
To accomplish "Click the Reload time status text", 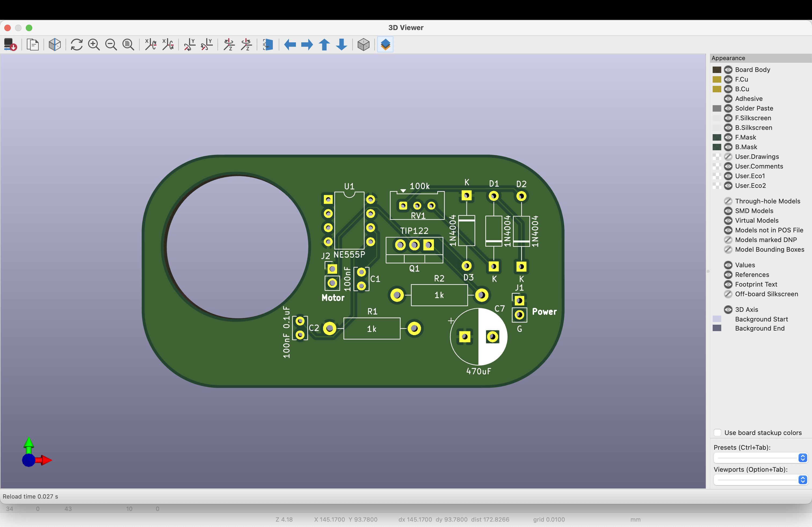I will pos(30,496).
